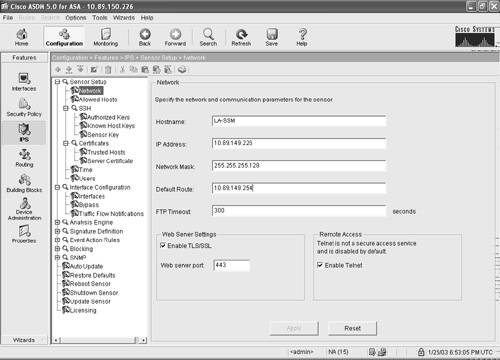Expand the Analysis Engine node
Image resolution: width=500 pixels, height=360 pixels.
[x=57, y=222]
